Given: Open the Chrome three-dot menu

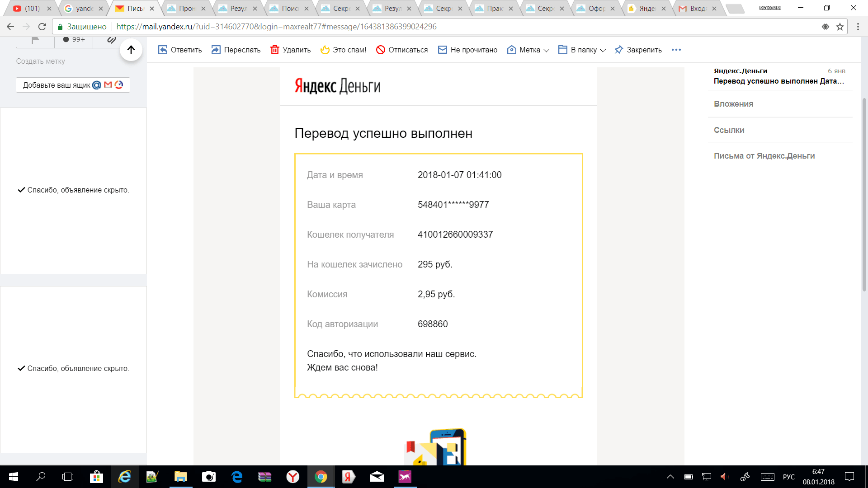Looking at the screenshot, I should (858, 27).
